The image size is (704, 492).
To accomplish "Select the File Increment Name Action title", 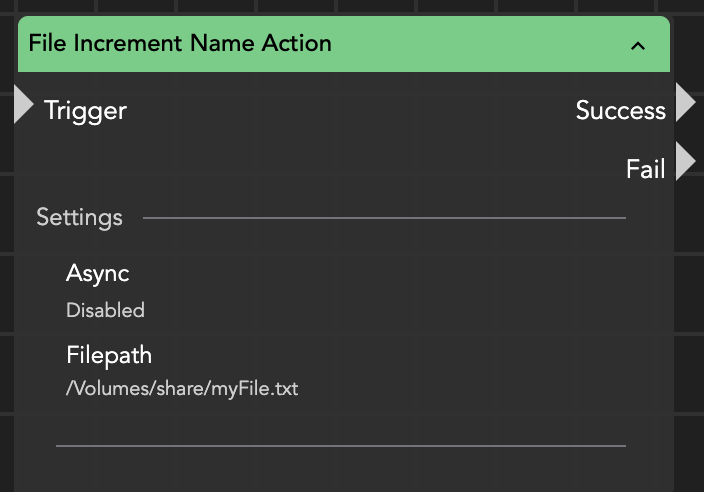I will (x=180, y=44).
